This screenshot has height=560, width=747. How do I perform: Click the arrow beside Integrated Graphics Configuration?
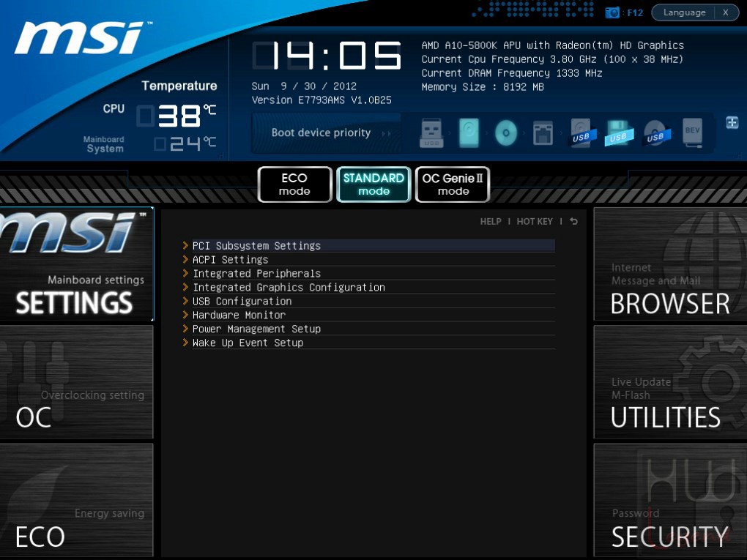[185, 287]
